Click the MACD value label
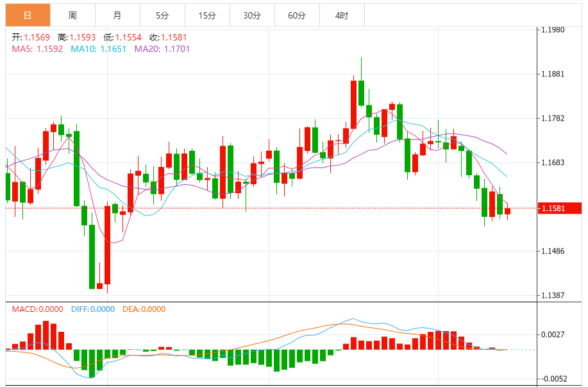 click(37, 309)
